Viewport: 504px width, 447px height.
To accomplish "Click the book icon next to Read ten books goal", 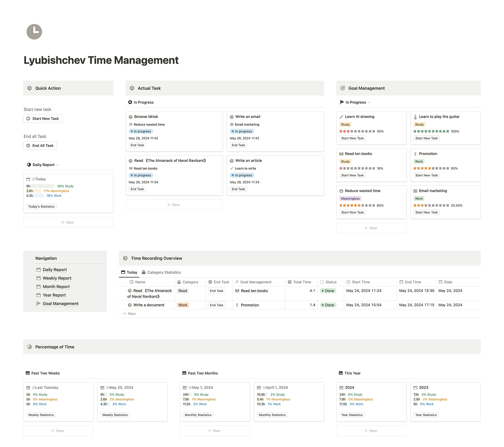I will tap(341, 154).
